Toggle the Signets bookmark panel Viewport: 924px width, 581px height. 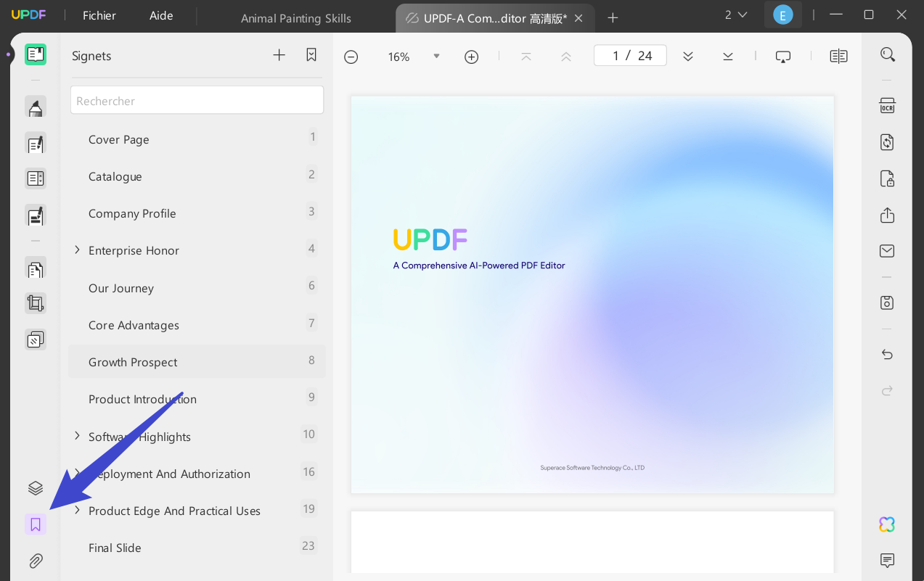[x=36, y=524]
